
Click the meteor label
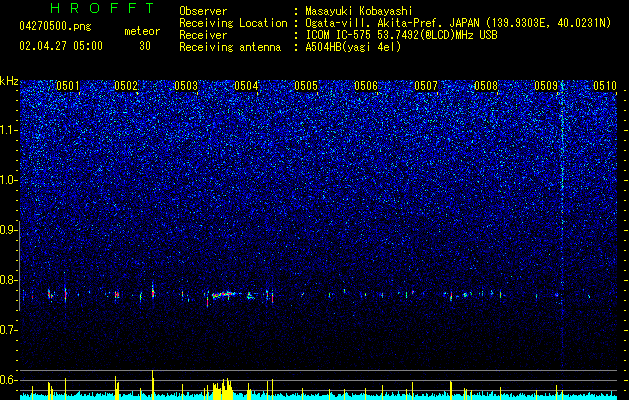point(142,31)
